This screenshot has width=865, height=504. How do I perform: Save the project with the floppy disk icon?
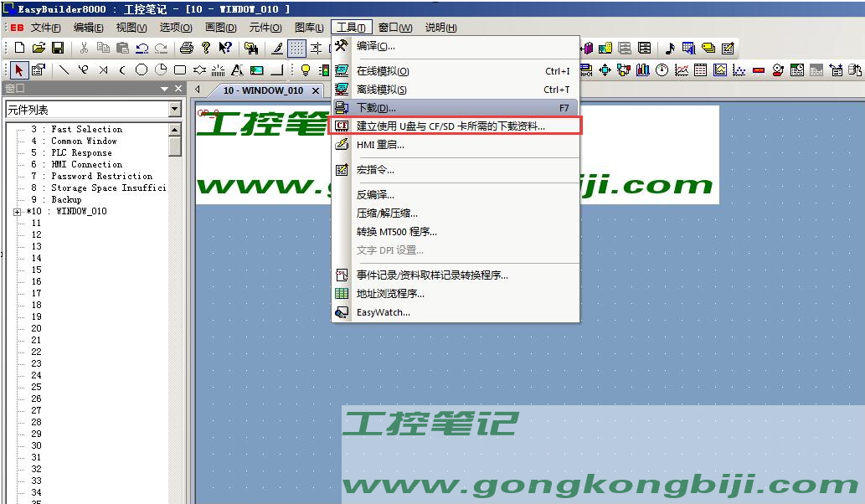[x=58, y=48]
